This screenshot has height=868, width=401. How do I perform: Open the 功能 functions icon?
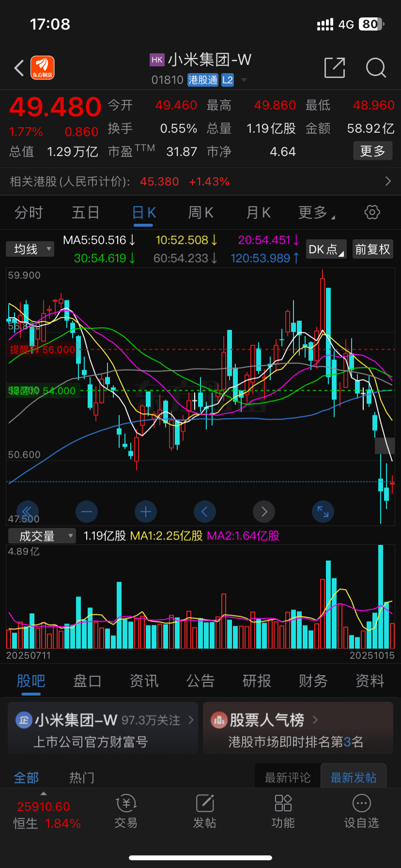click(283, 803)
